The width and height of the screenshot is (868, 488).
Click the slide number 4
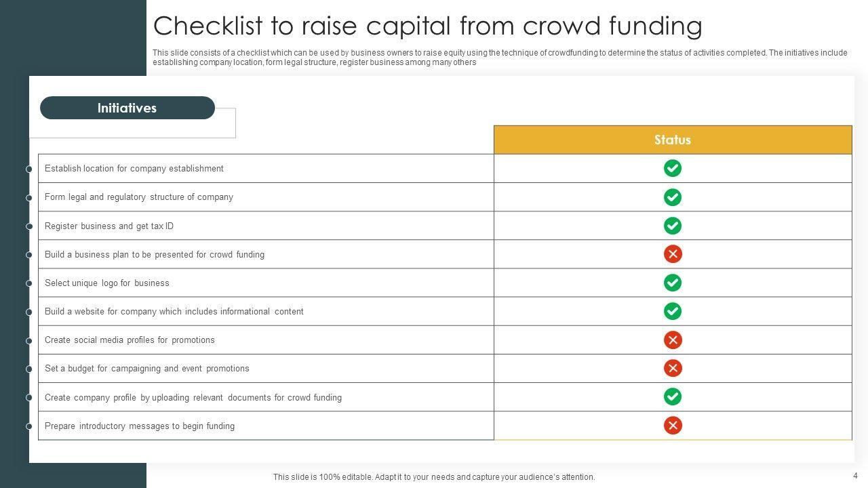855,476
